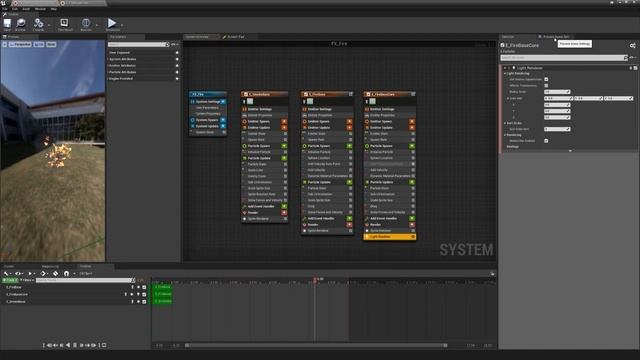Image resolution: width=640 pixels, height=360 pixels.
Task: Open the Window menu
Action: pyautogui.click(x=40, y=9)
